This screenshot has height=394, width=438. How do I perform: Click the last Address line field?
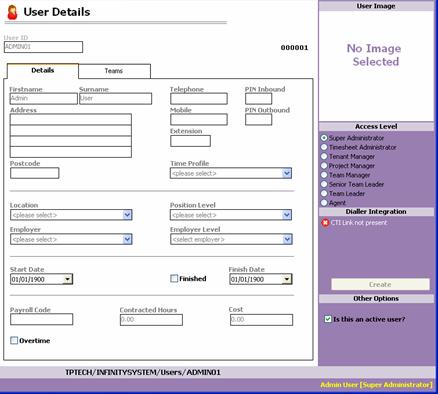(71, 152)
